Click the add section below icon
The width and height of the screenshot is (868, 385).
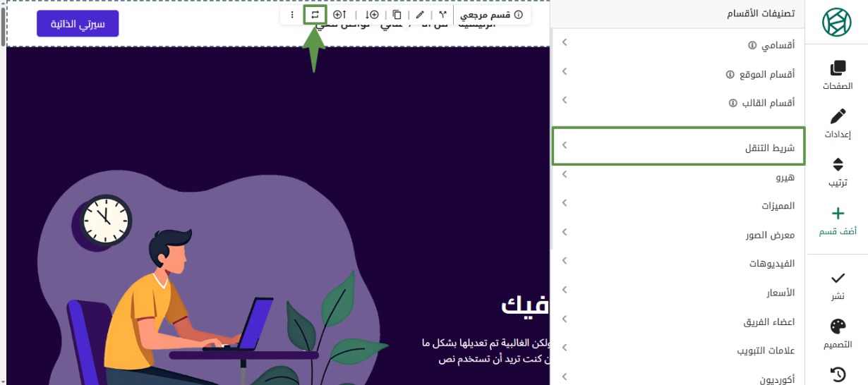(372, 15)
